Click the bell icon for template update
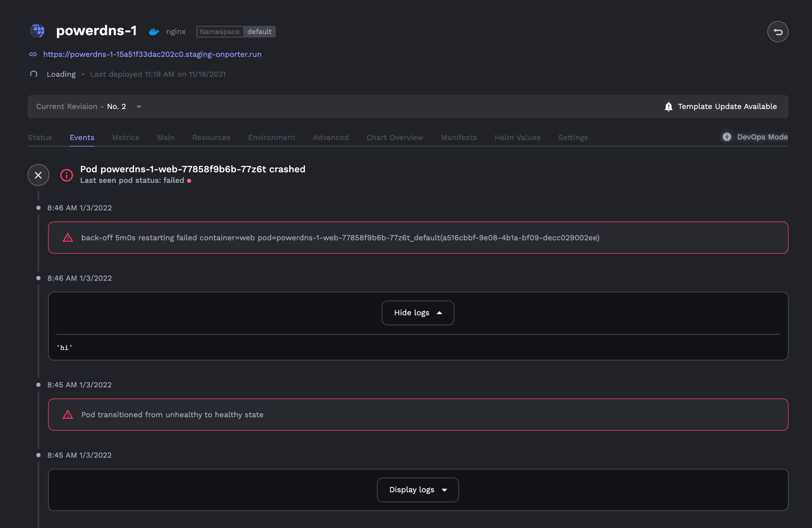The width and height of the screenshot is (812, 528). coord(668,107)
